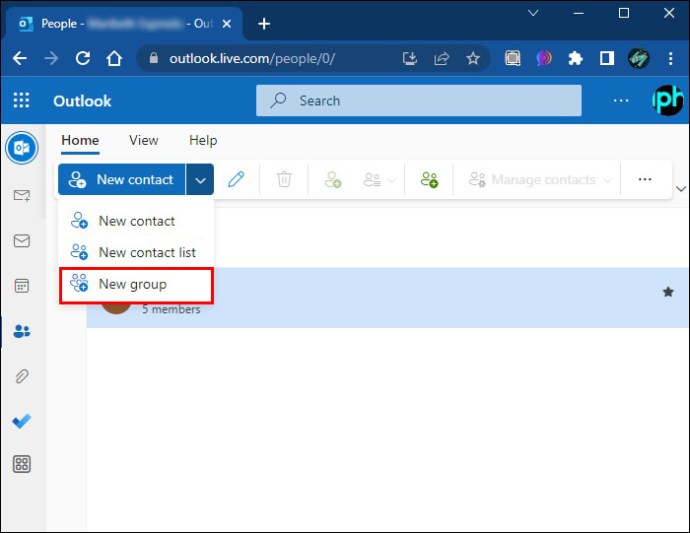The width and height of the screenshot is (690, 533).
Task: Choose New contact from the dropdown menu
Action: (136, 221)
